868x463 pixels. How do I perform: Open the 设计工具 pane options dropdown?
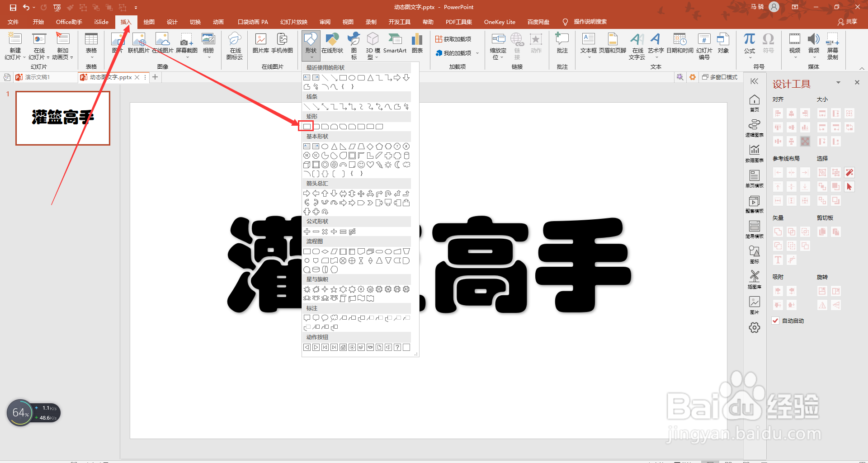click(838, 82)
